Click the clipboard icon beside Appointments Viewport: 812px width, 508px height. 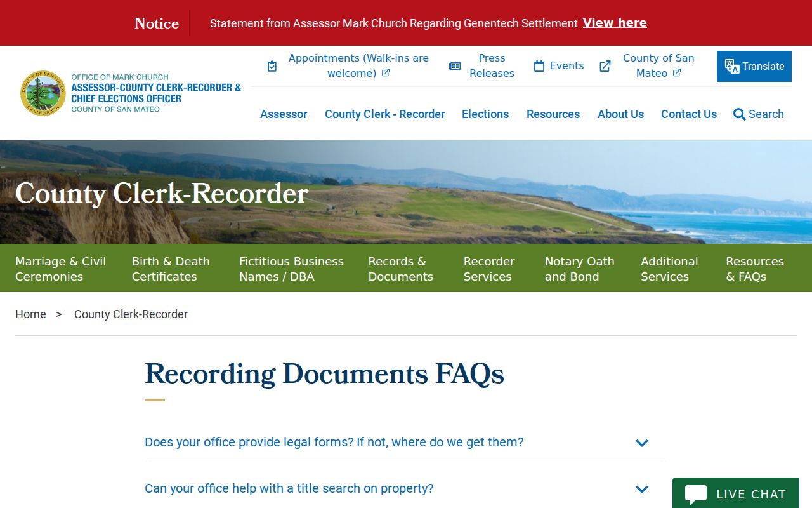click(x=272, y=66)
